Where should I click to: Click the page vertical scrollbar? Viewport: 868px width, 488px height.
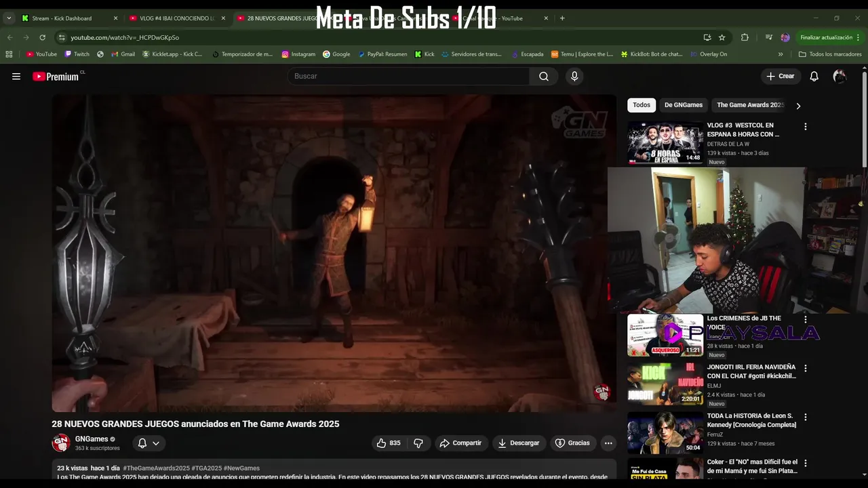(x=864, y=119)
